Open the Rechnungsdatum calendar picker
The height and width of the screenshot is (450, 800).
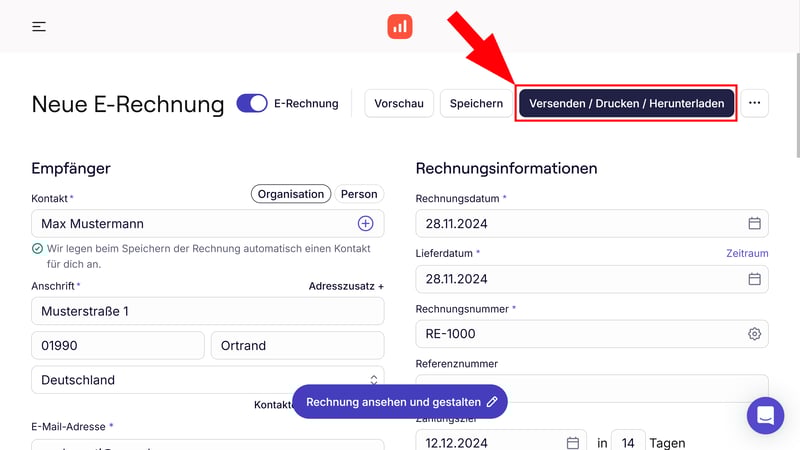point(755,224)
